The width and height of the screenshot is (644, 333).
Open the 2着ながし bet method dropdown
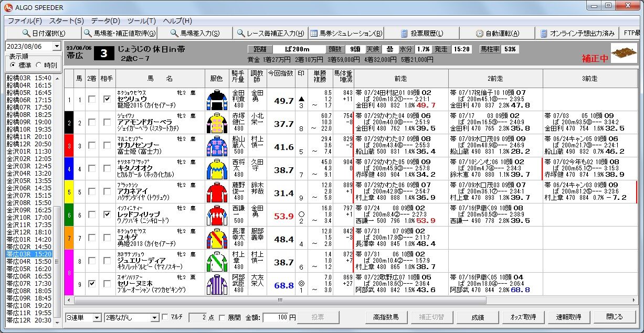pos(154,317)
